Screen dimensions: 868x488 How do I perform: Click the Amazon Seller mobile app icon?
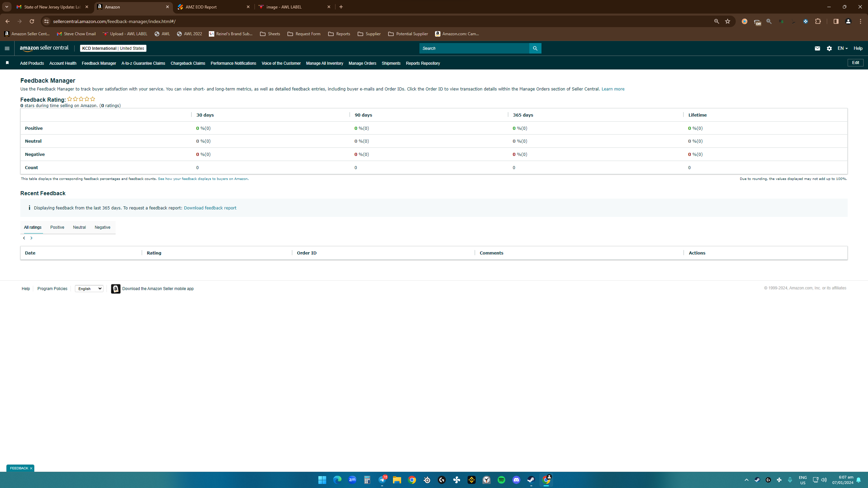116,289
